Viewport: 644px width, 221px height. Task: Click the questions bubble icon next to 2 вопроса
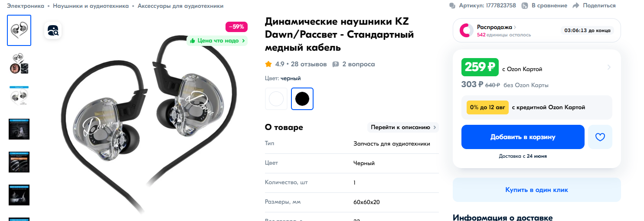point(335,64)
